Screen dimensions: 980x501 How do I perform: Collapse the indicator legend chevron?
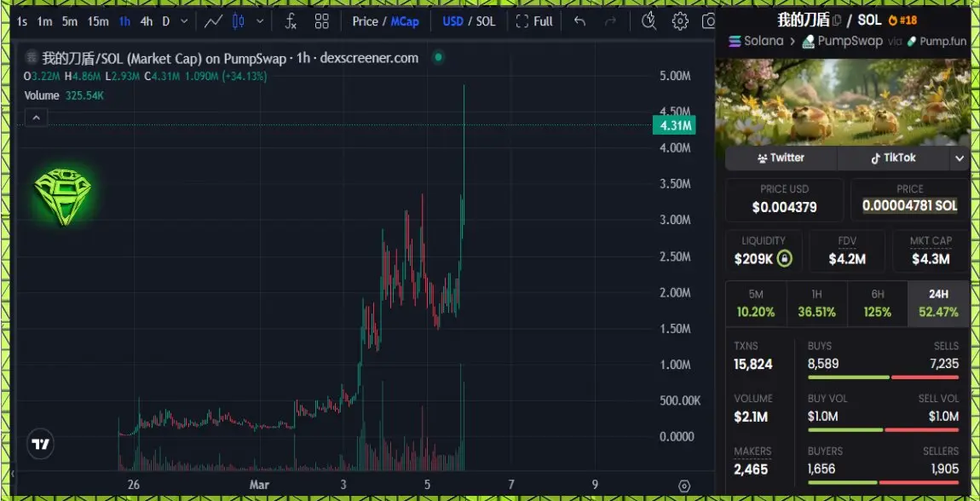[x=37, y=118]
